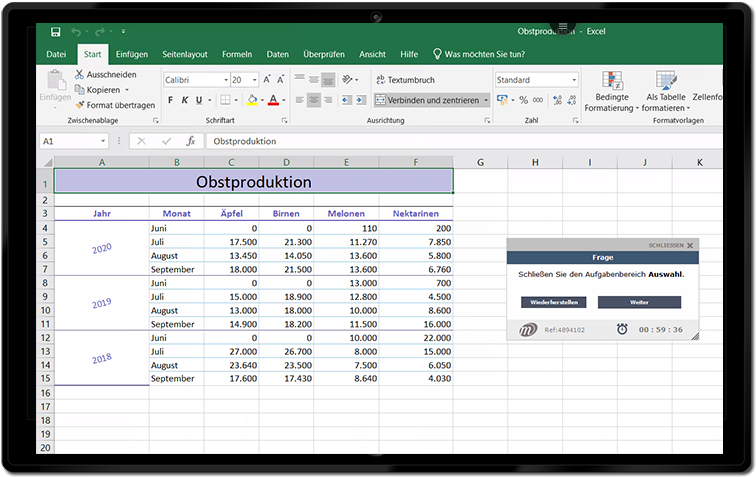Toggle bold F formatting
Viewport: 756px width, 477px height.
171,100
